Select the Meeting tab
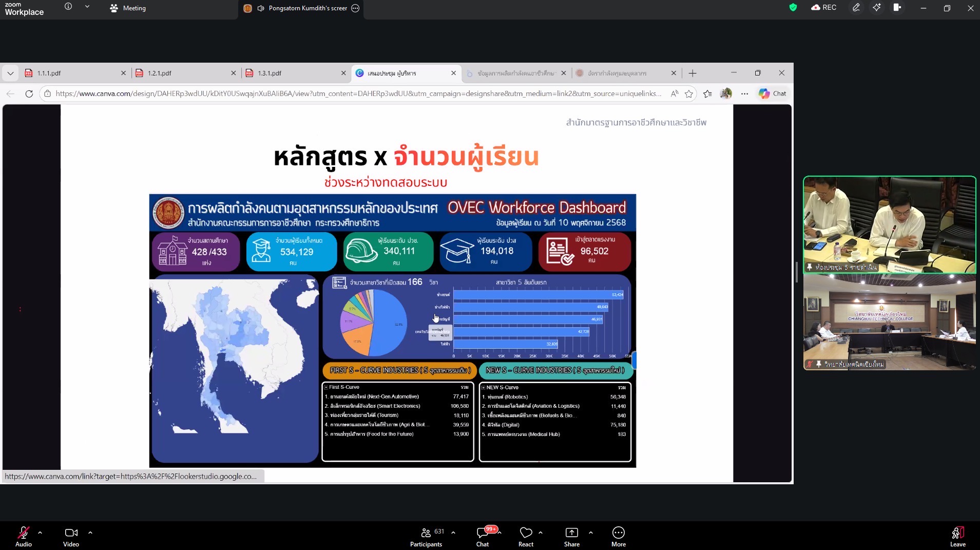 [128, 8]
